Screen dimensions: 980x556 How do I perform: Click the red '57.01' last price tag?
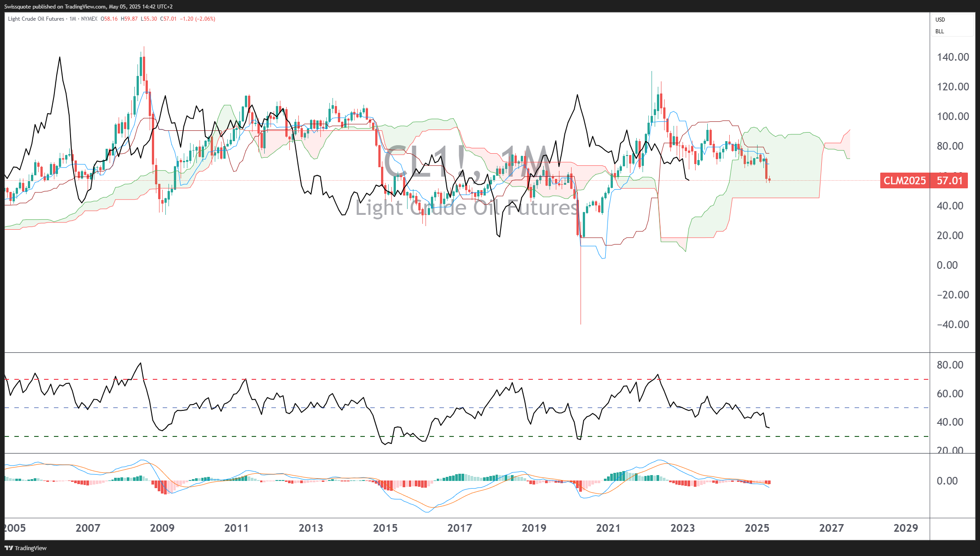tap(949, 181)
